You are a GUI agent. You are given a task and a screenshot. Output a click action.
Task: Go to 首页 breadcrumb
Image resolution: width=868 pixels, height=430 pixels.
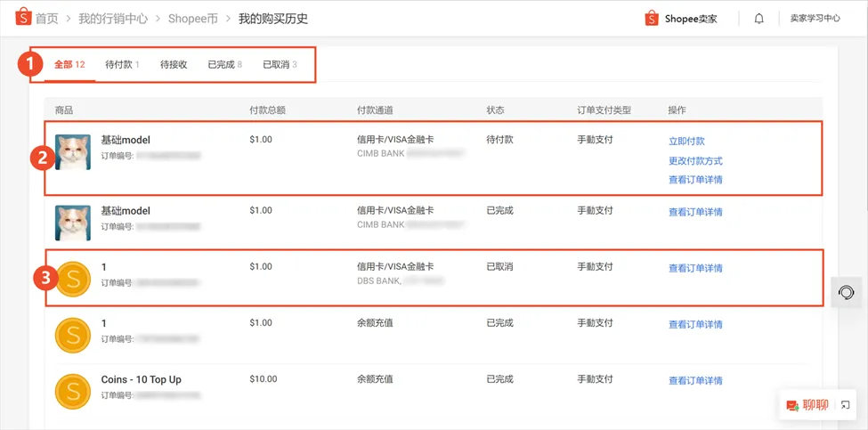(x=47, y=19)
